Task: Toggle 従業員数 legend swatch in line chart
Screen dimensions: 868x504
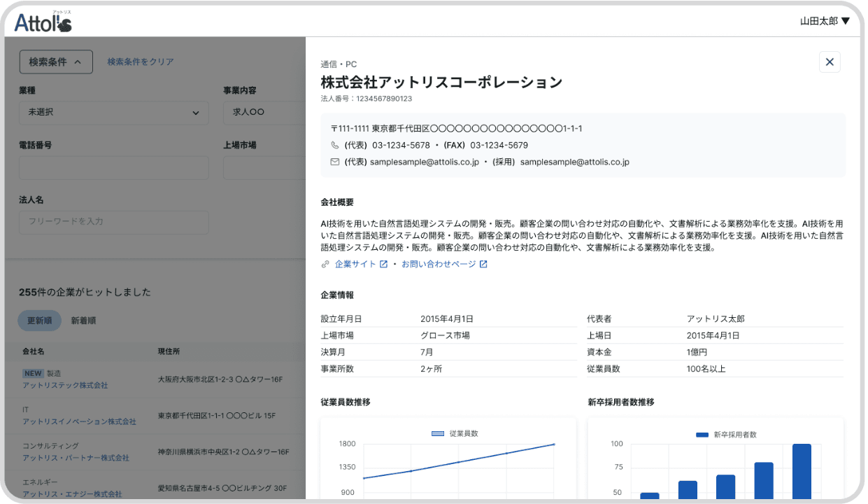Action: pyautogui.click(x=438, y=434)
